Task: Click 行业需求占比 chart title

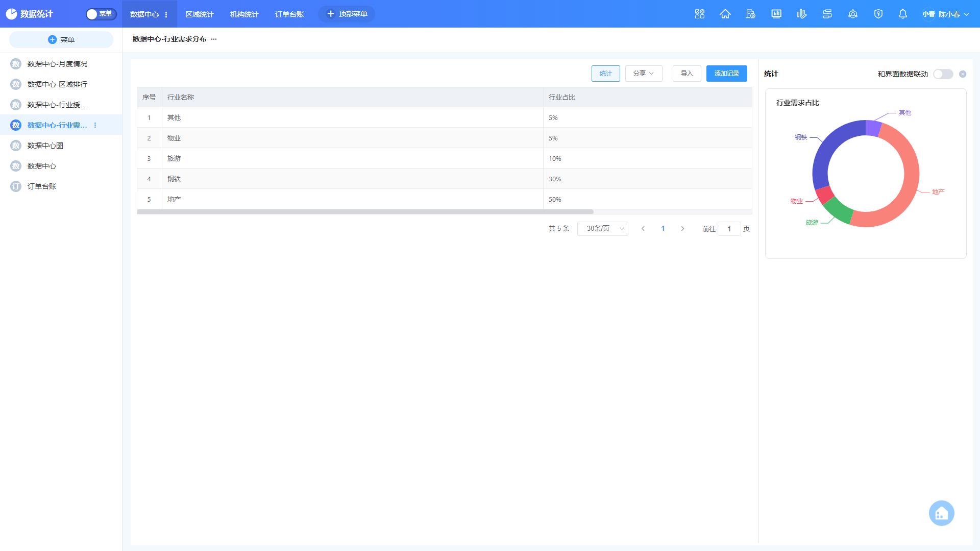Action: (x=797, y=103)
